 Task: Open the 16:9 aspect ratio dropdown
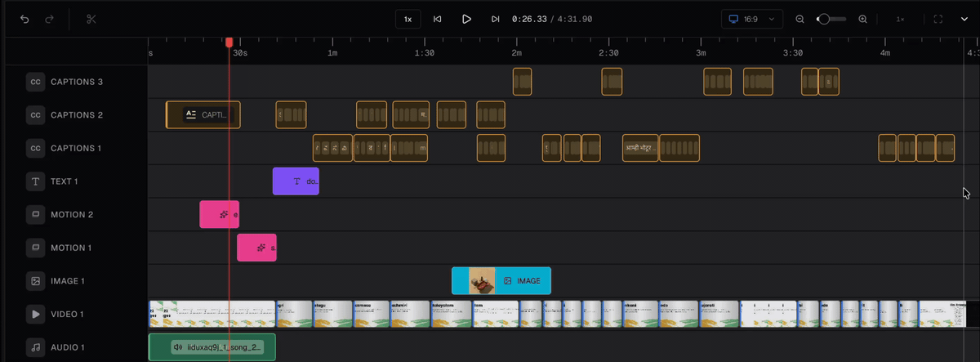(x=752, y=19)
